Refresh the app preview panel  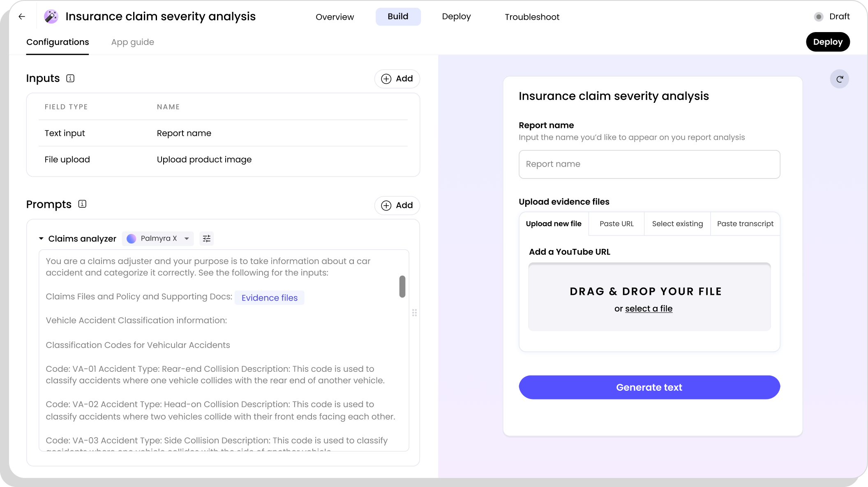pyautogui.click(x=840, y=79)
